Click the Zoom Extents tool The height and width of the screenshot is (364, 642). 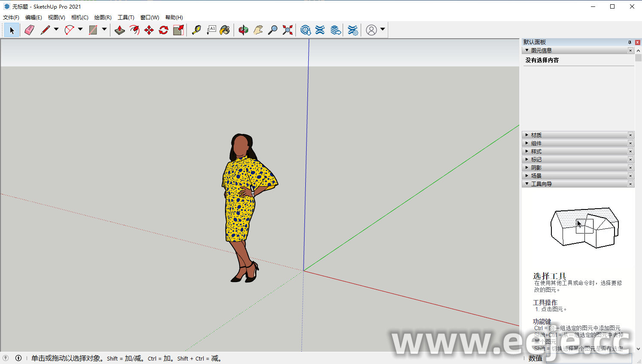point(288,30)
